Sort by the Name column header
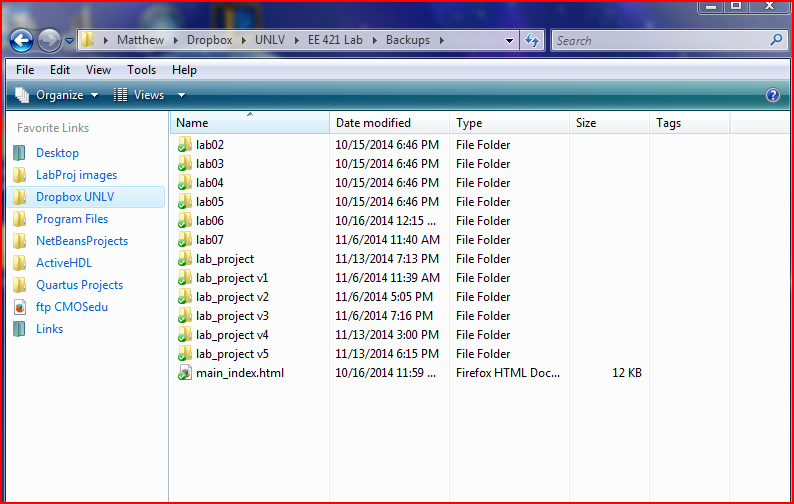This screenshot has height=504, width=794. (x=250, y=123)
